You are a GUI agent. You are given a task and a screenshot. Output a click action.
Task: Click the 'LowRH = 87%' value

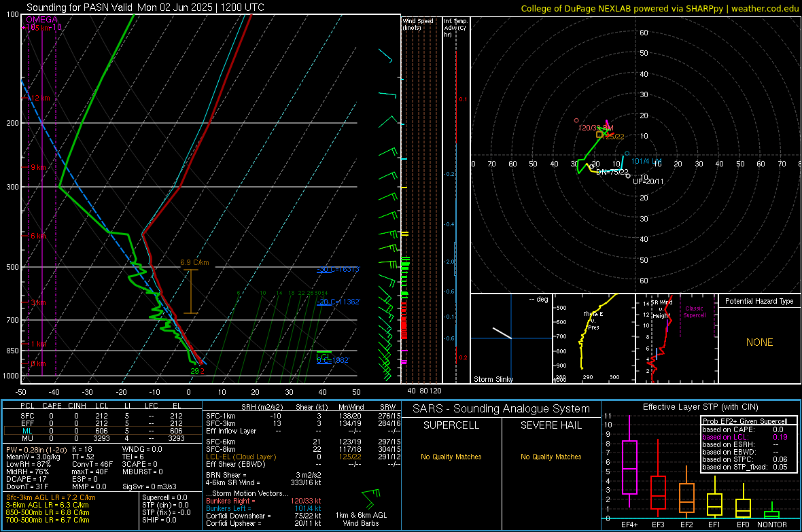(x=29, y=464)
